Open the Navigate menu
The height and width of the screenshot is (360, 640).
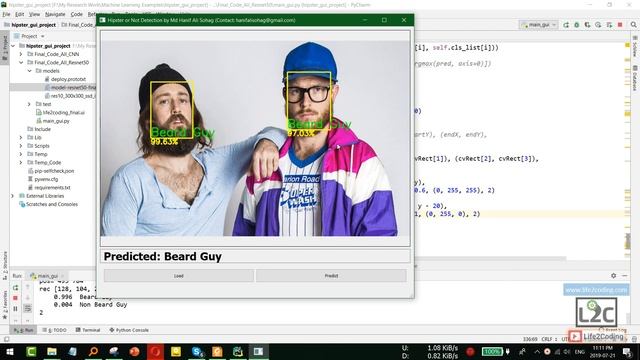(x=55, y=14)
